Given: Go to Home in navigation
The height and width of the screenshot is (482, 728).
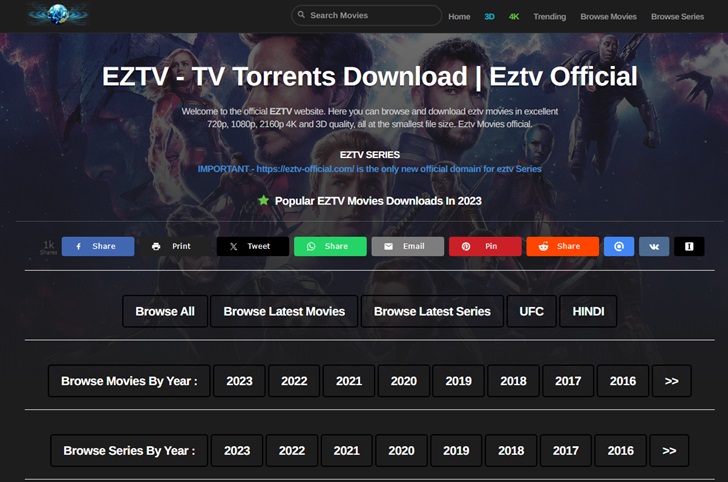Looking at the screenshot, I should click(459, 17).
